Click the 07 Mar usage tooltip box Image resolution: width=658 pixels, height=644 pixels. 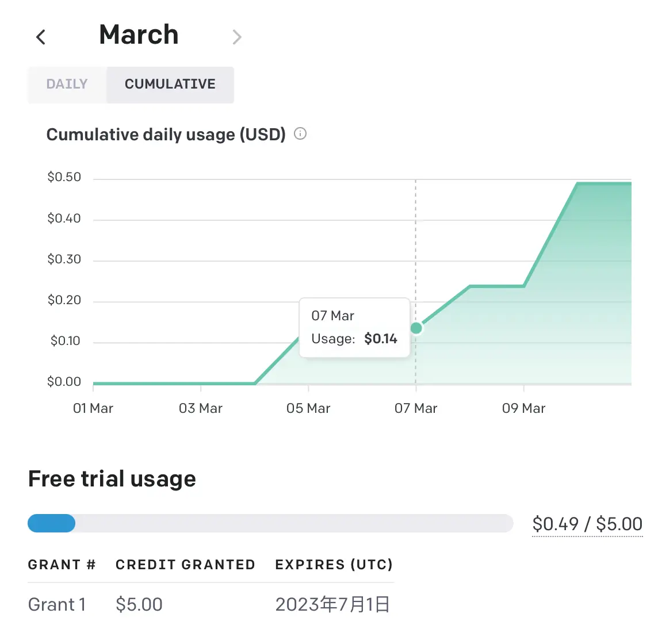point(354,328)
